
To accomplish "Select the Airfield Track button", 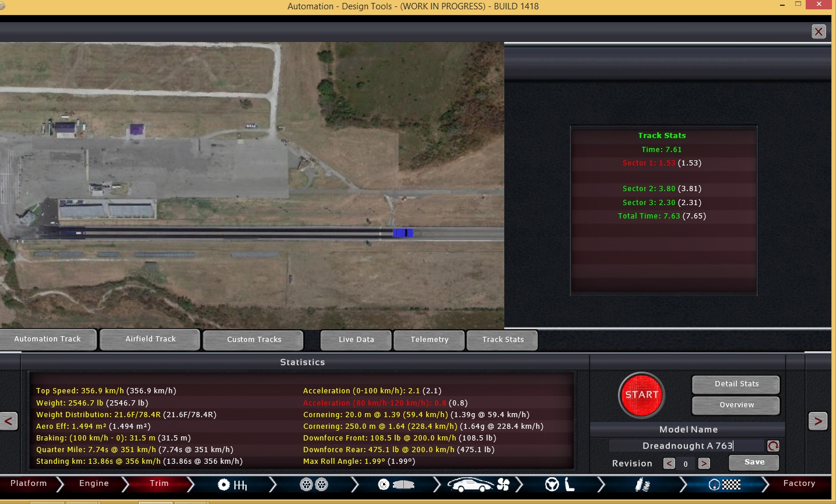I will coord(150,339).
